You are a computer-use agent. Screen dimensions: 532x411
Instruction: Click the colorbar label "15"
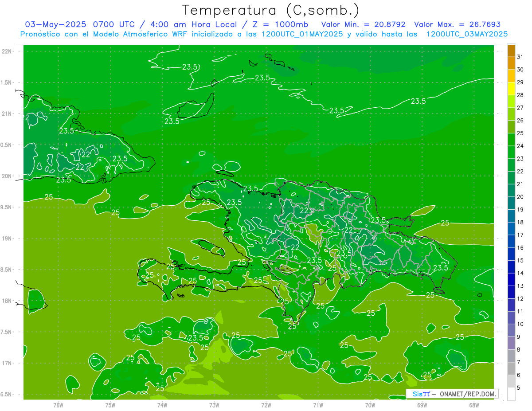pos(520,260)
